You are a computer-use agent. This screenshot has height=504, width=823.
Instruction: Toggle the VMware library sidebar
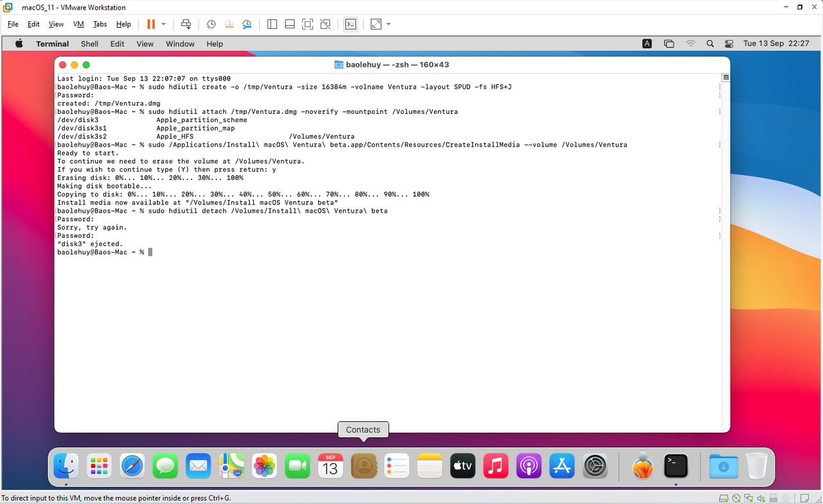(x=272, y=24)
